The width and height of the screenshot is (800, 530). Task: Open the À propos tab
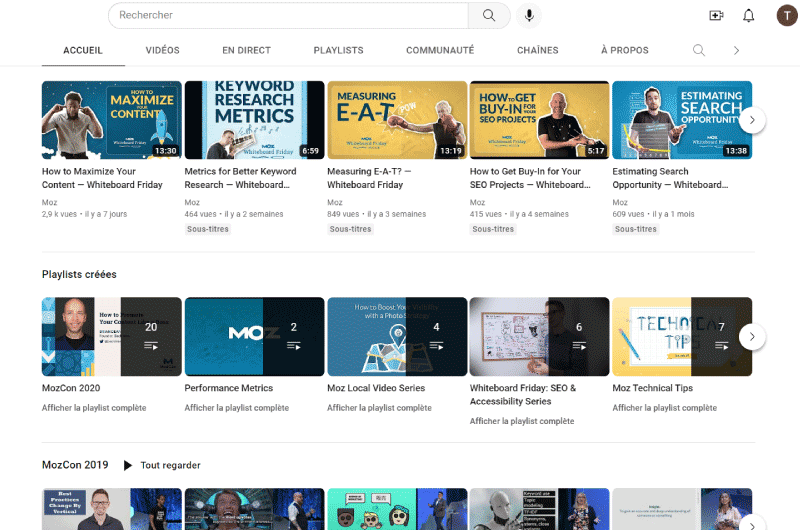(624, 50)
